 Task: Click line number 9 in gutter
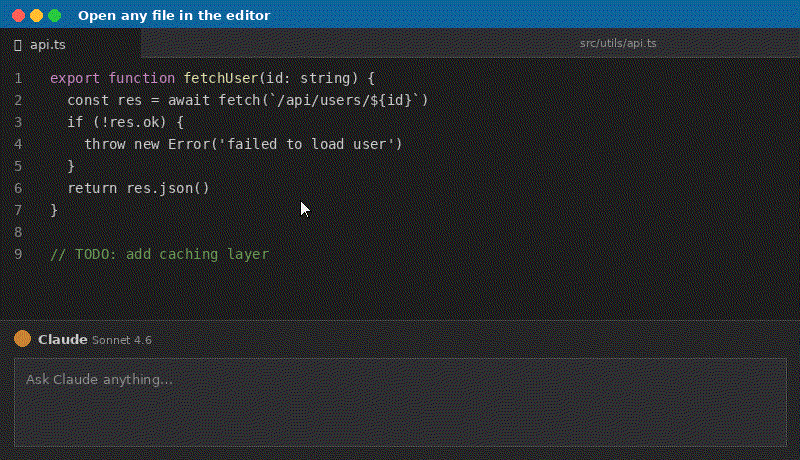coord(18,254)
